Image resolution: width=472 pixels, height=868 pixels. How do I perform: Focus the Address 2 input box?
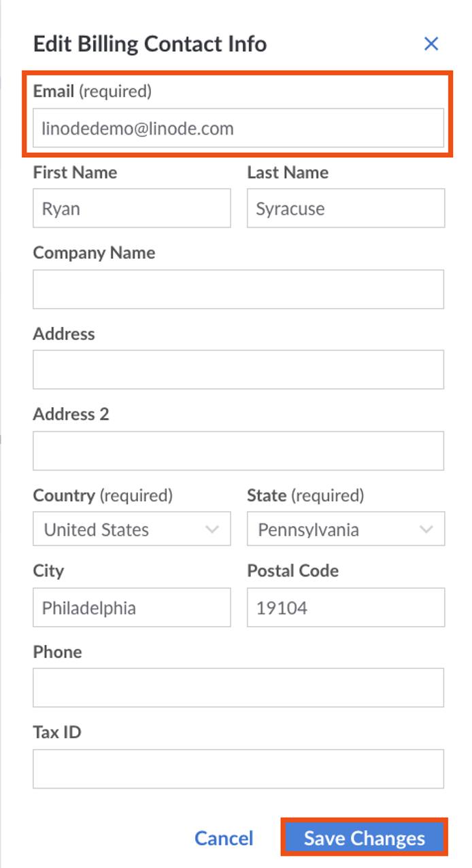click(238, 451)
